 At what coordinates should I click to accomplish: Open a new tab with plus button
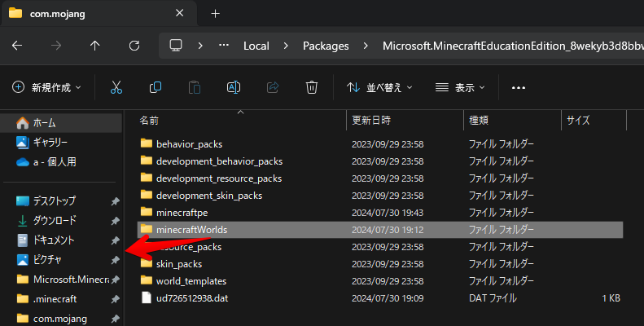(x=216, y=13)
